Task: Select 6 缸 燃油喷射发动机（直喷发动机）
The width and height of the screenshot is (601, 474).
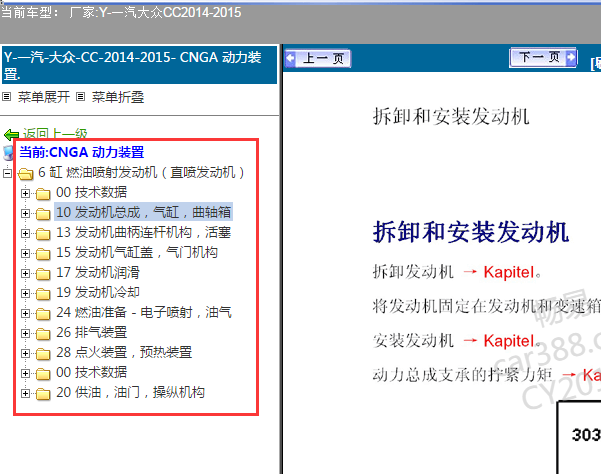Action: pos(141,173)
